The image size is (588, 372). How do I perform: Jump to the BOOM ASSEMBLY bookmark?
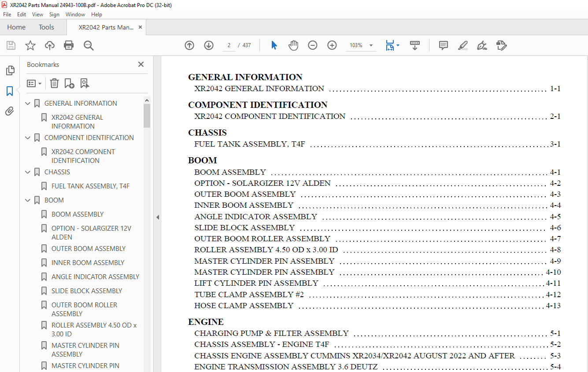(x=78, y=214)
